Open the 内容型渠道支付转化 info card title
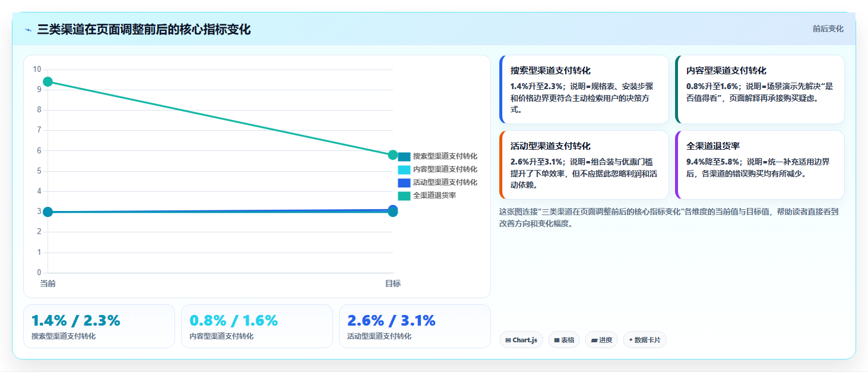Image resolution: width=868 pixels, height=372 pixels. (726, 71)
